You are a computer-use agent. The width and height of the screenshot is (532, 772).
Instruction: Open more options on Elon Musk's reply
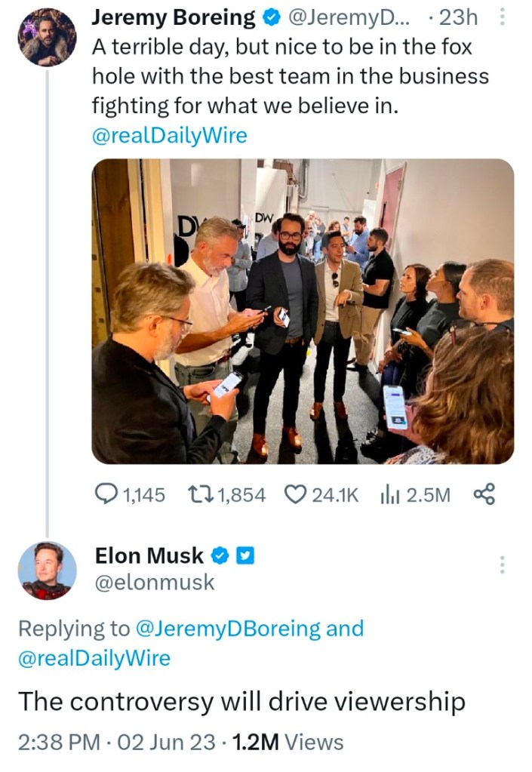pyautogui.click(x=503, y=564)
